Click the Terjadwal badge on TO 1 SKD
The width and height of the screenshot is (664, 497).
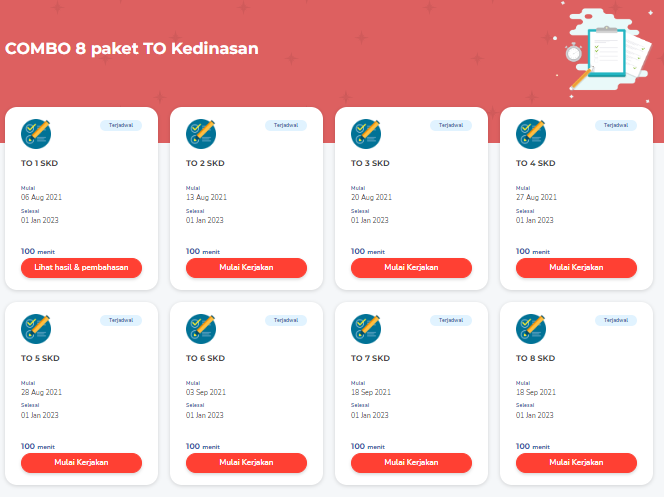pyautogui.click(x=120, y=125)
